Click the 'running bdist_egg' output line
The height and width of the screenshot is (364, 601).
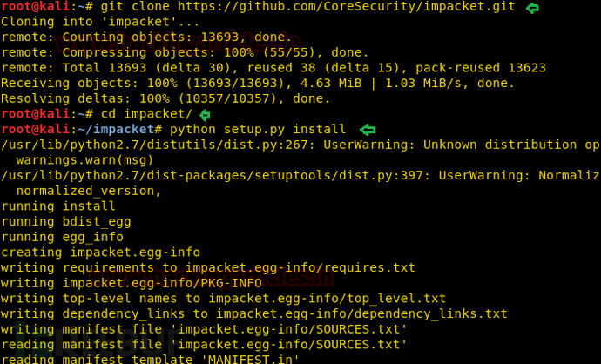pos(66,221)
